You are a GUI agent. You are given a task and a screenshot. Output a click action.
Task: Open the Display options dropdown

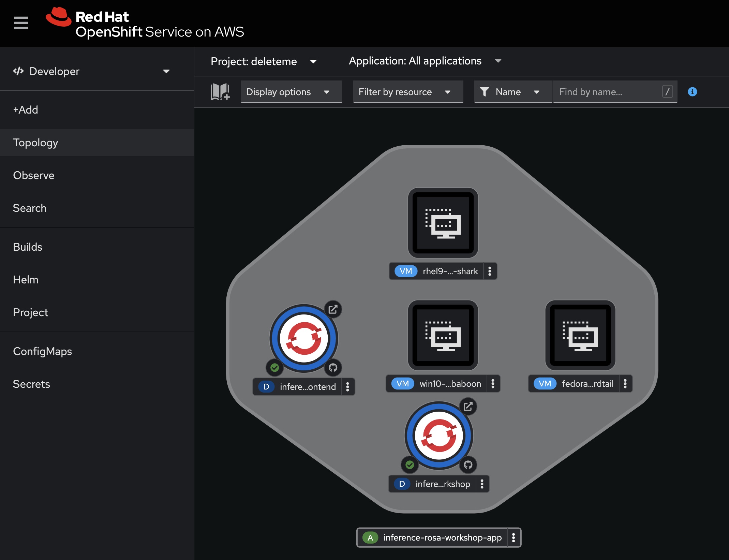pos(291,92)
